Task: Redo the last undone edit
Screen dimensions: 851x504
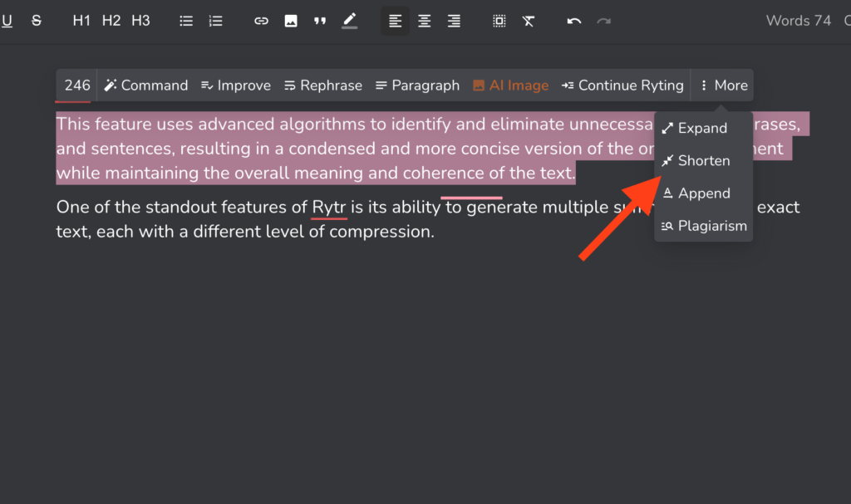Action: click(604, 20)
